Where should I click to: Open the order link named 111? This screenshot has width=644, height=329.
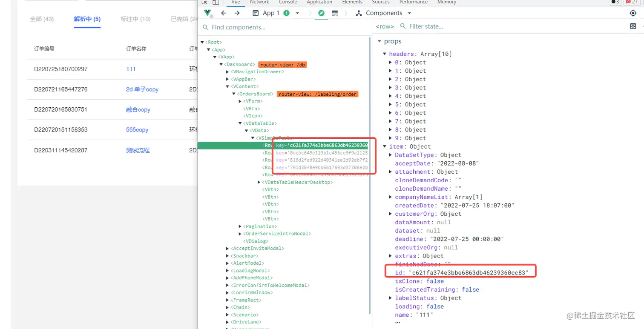131,69
